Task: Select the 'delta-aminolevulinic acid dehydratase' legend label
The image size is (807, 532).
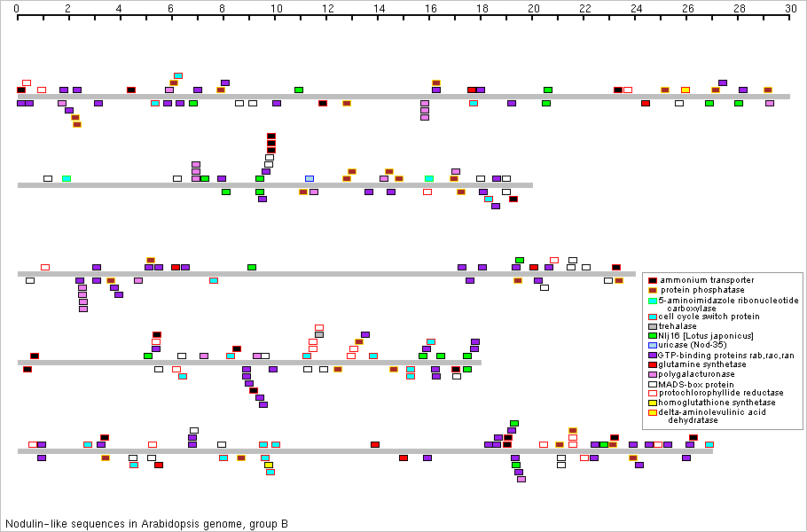Action: coord(712,416)
